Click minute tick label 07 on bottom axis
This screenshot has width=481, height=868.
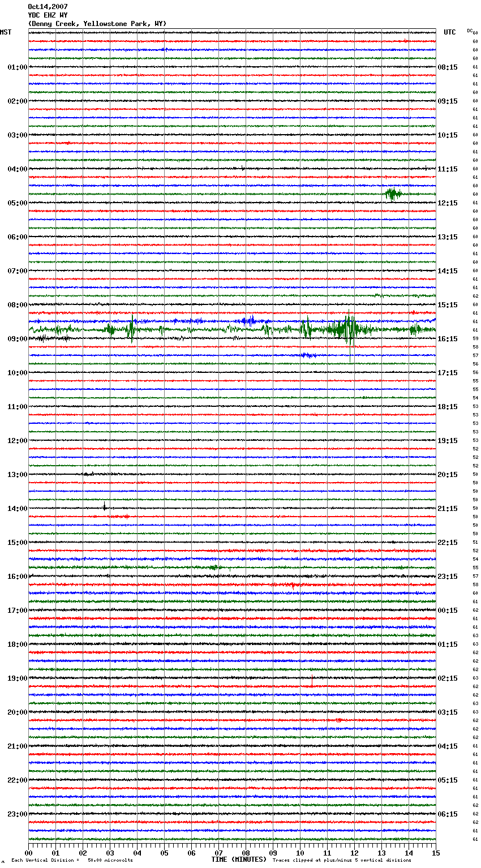[218, 853]
